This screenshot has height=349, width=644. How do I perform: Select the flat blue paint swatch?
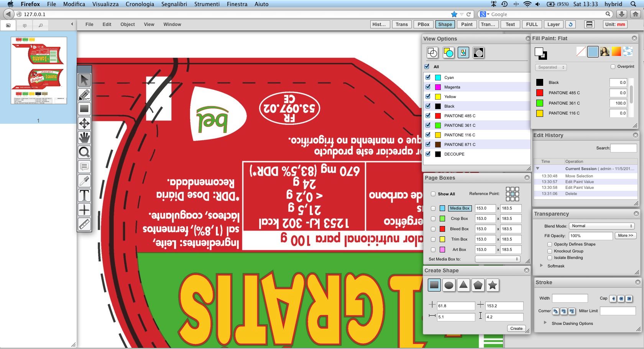[x=593, y=51]
